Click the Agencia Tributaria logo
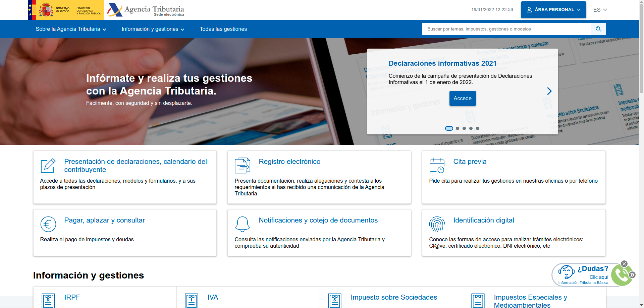The width and height of the screenshot is (644, 308). pyautogui.click(x=146, y=10)
